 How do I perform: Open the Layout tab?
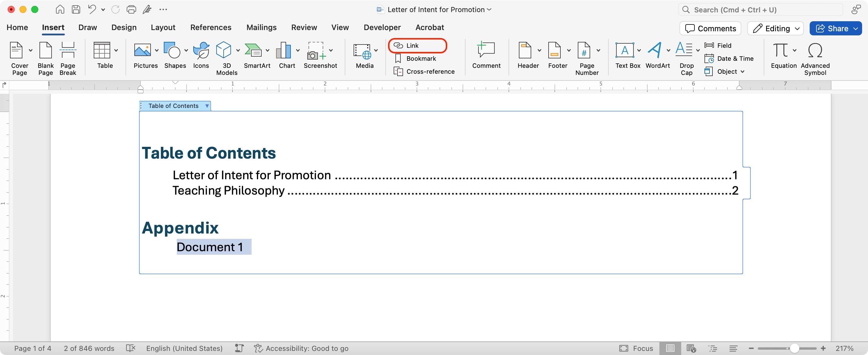pos(163,27)
